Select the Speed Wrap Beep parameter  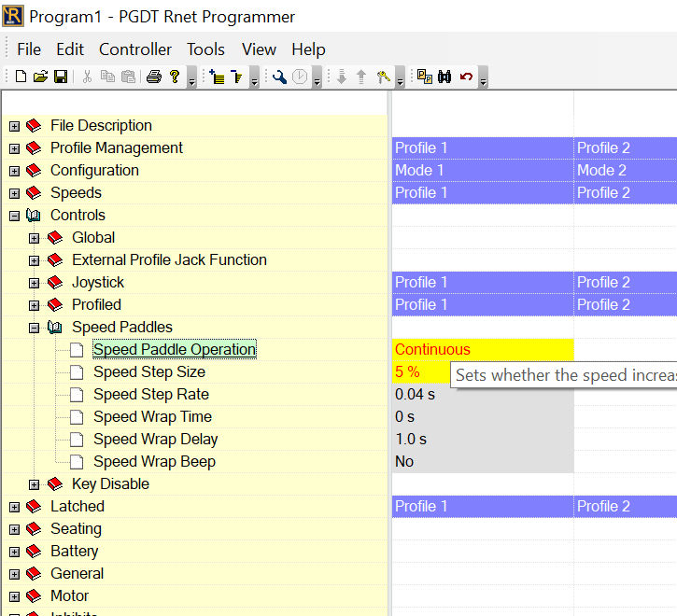click(154, 462)
